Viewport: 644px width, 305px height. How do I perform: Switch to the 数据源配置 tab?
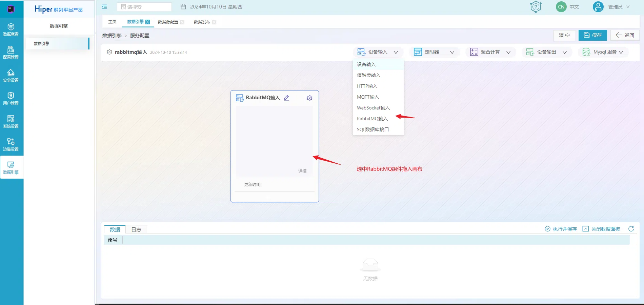point(168,22)
